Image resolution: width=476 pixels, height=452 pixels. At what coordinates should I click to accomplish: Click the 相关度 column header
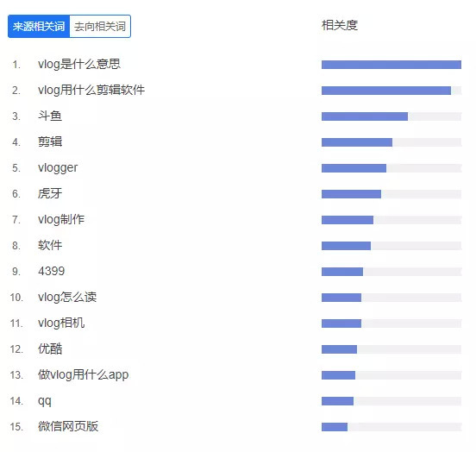(340, 25)
